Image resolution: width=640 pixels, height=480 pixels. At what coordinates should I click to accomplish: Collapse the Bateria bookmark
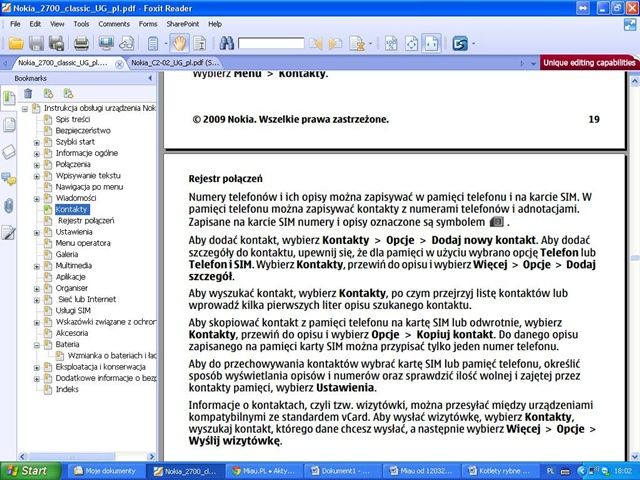click(x=37, y=345)
